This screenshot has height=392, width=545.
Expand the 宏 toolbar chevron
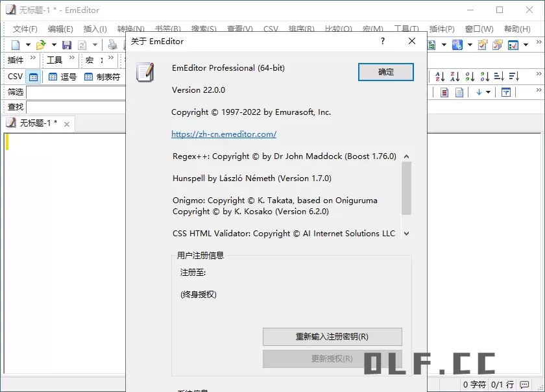pyautogui.click(x=110, y=58)
